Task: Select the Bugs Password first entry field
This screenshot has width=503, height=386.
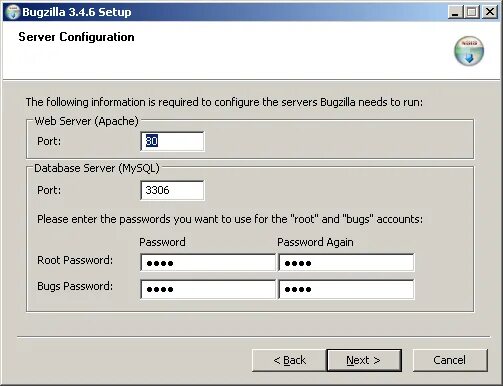Action: (208, 289)
